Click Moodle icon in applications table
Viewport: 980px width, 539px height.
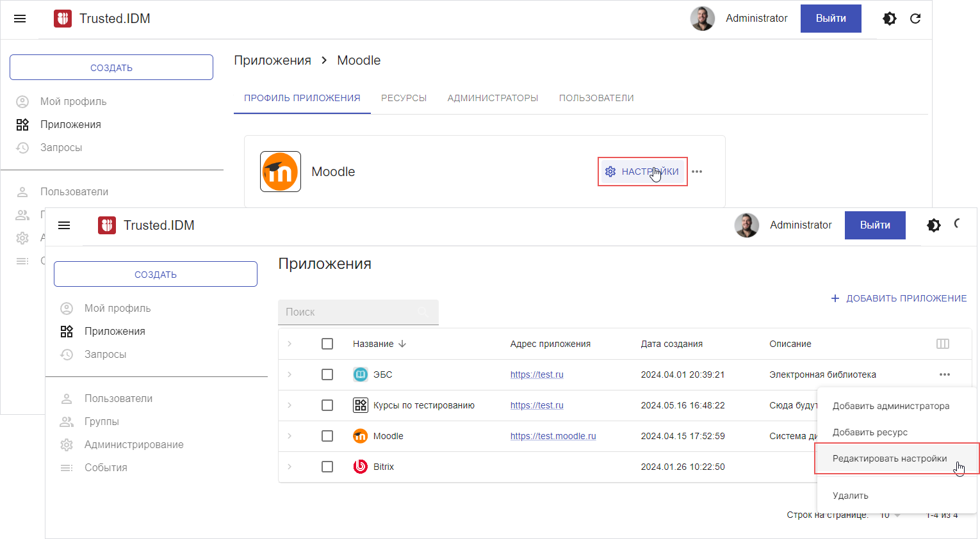[x=361, y=436]
